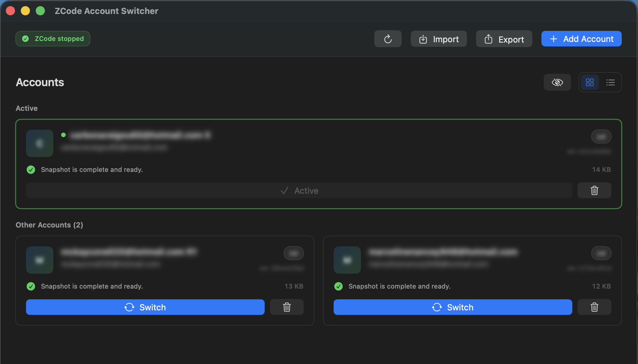Click the pill badge on 12 KB account card

click(x=601, y=253)
